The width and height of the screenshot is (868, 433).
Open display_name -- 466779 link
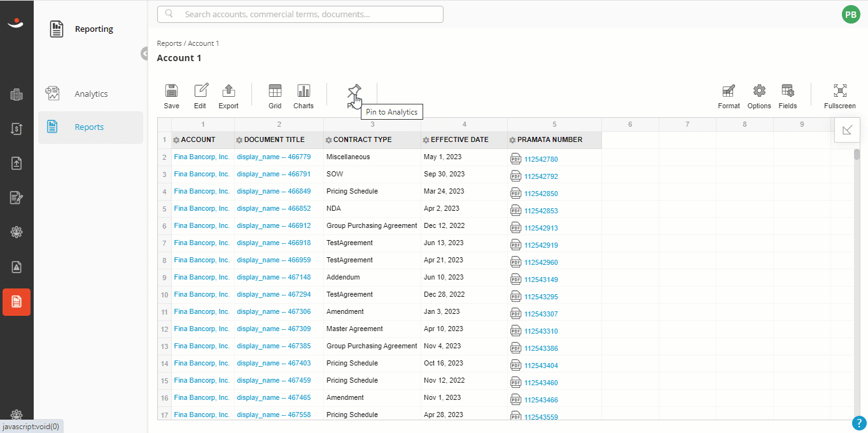point(274,157)
